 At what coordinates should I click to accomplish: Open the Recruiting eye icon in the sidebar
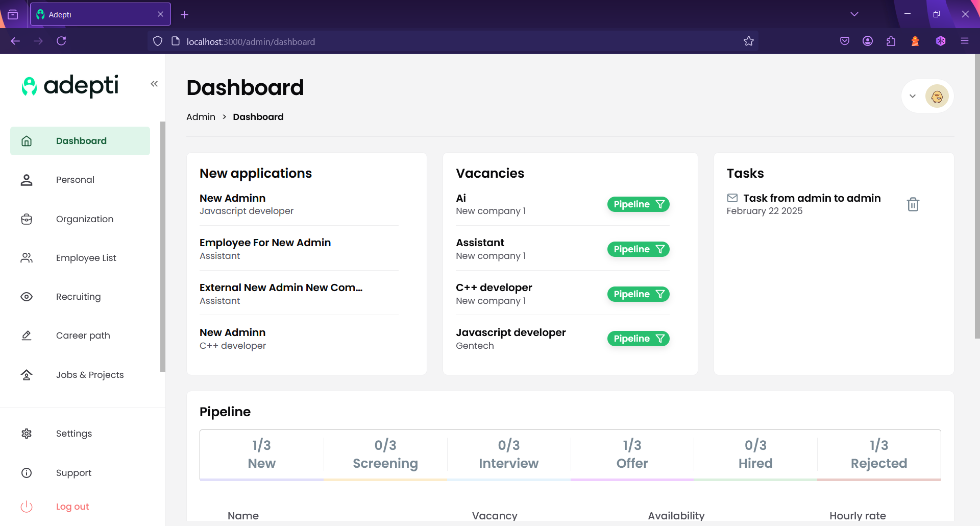click(27, 297)
